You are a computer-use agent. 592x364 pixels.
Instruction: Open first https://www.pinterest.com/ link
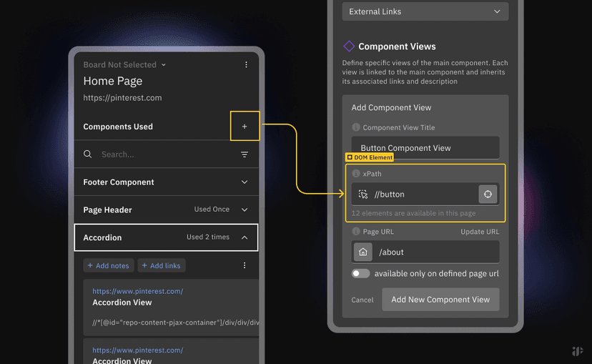click(138, 291)
